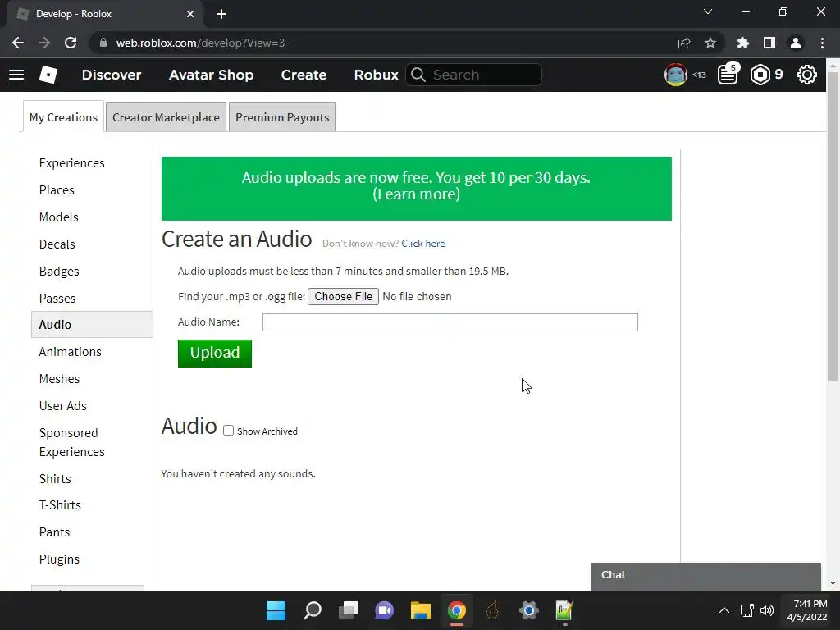840x630 pixels.
Task: Click the page vertical scrollbar
Action: coord(833,225)
